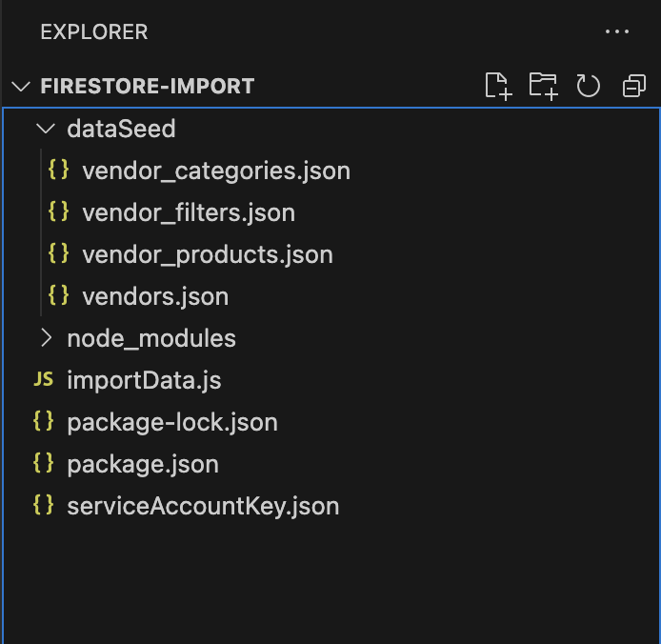Refresh the Explorer file tree
This screenshot has height=644, width=661.
point(588,86)
